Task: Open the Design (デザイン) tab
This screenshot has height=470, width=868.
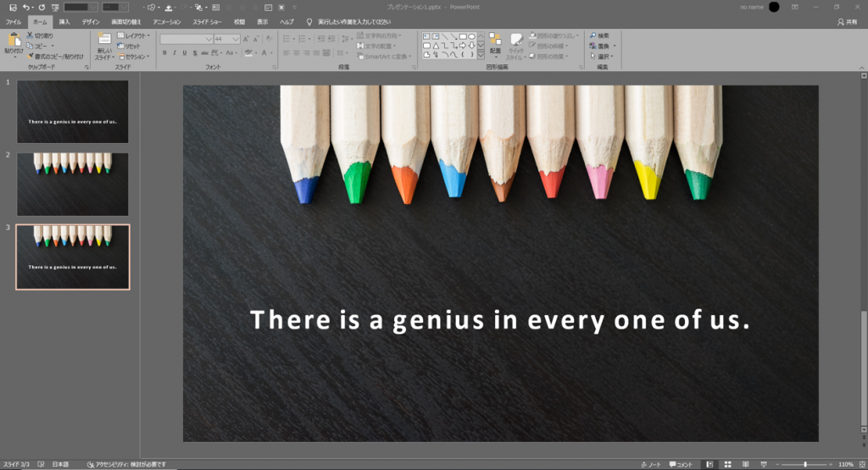Action: (91, 22)
